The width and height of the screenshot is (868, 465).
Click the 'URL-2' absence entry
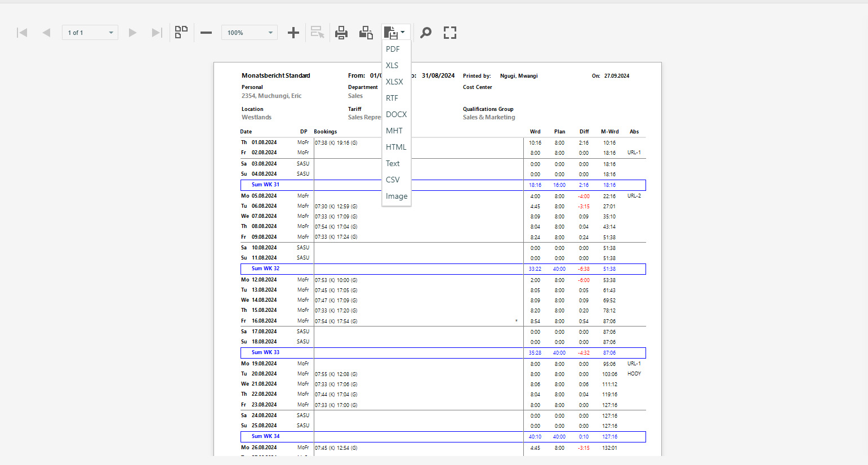pyautogui.click(x=634, y=196)
